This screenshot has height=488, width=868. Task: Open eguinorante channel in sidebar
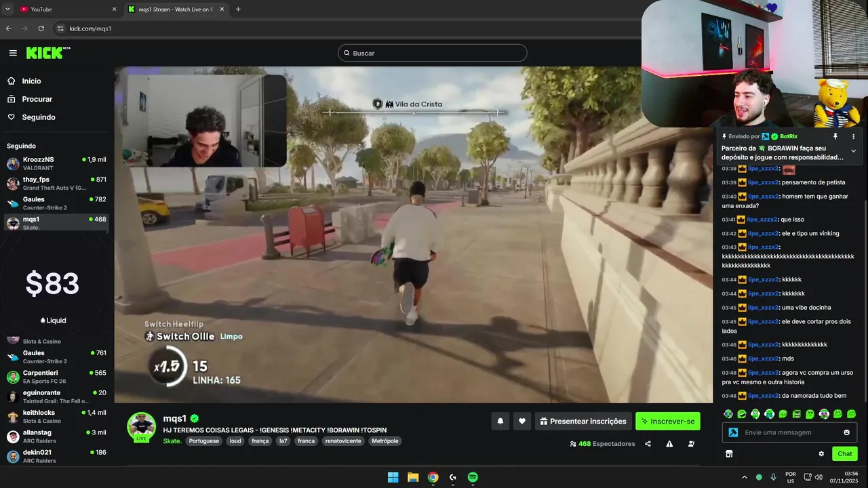57,396
